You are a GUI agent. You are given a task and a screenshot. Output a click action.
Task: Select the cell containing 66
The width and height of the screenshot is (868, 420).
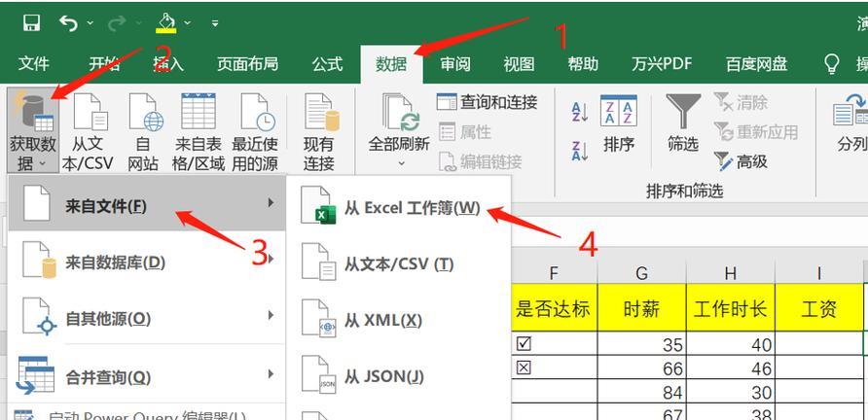click(x=641, y=367)
